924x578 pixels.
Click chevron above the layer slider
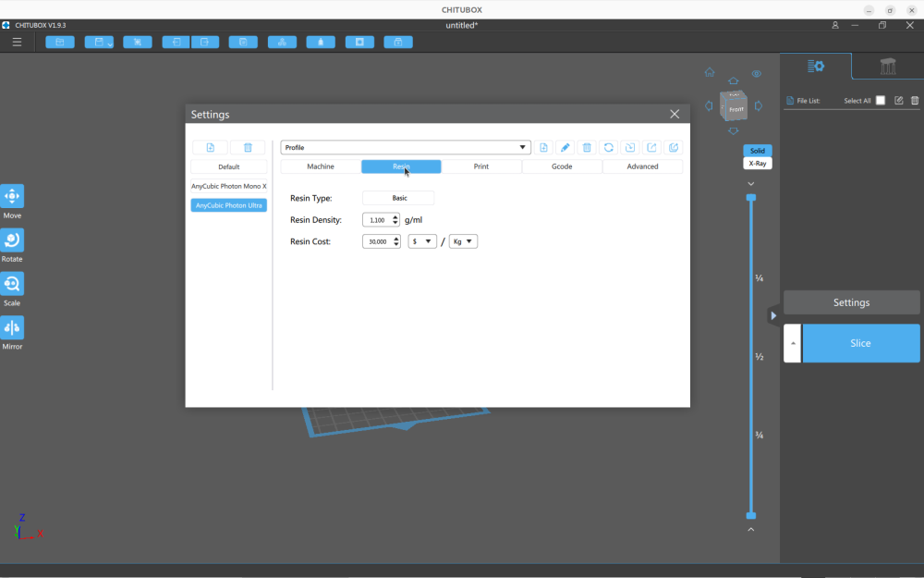750,184
